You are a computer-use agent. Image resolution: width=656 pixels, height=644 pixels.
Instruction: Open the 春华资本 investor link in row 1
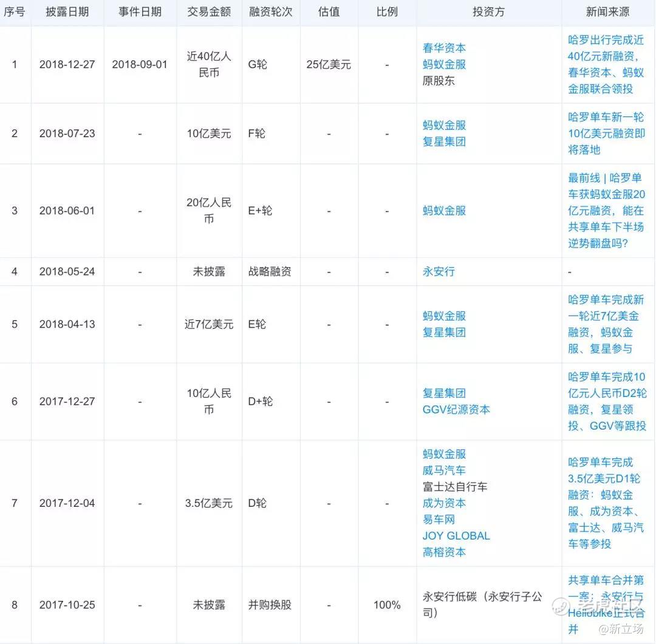point(444,48)
